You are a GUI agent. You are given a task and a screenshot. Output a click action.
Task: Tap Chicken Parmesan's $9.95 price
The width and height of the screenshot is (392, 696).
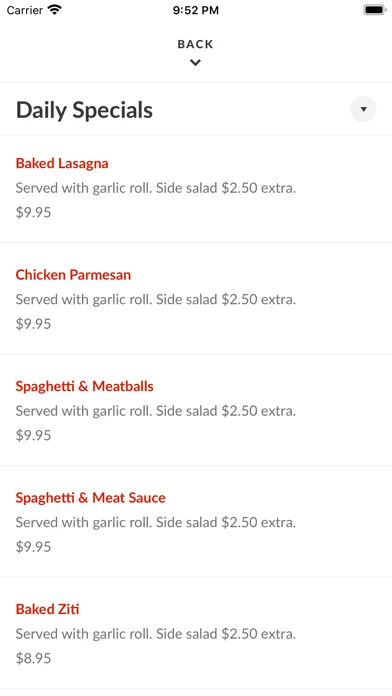pos(33,324)
